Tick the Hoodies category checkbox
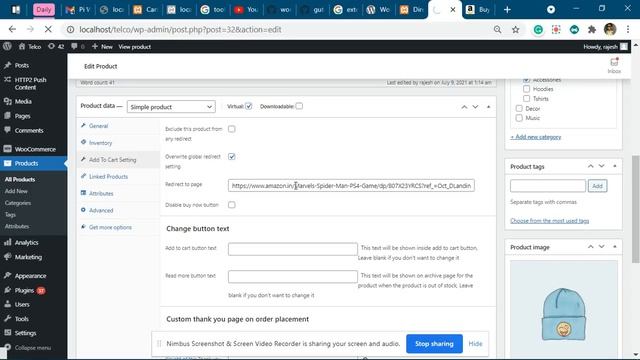This screenshot has width=640, height=360. click(x=527, y=89)
